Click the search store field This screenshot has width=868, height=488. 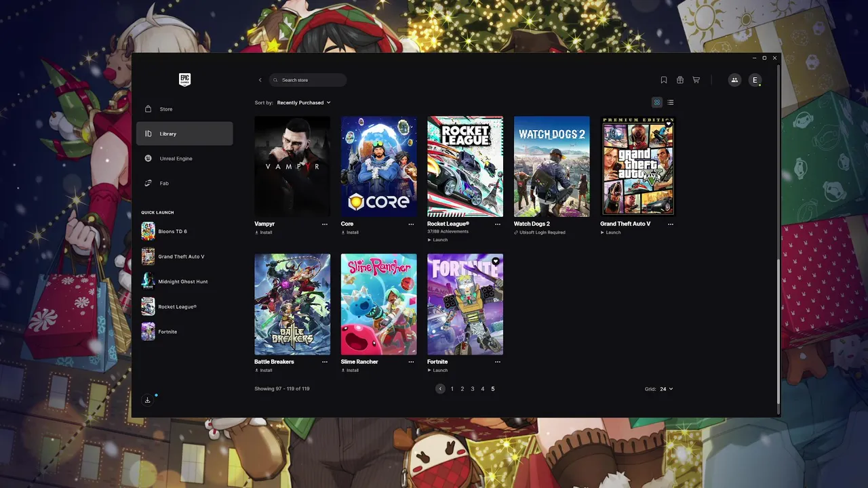[x=308, y=80]
